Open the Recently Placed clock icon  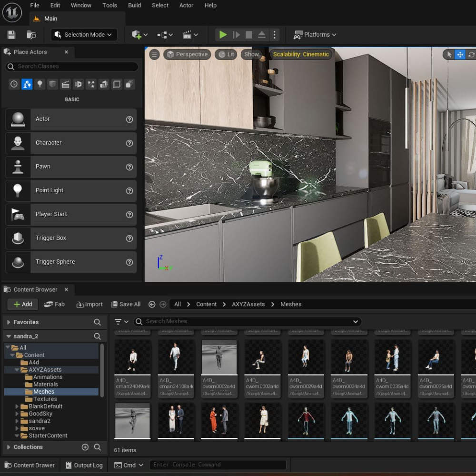coord(14,84)
